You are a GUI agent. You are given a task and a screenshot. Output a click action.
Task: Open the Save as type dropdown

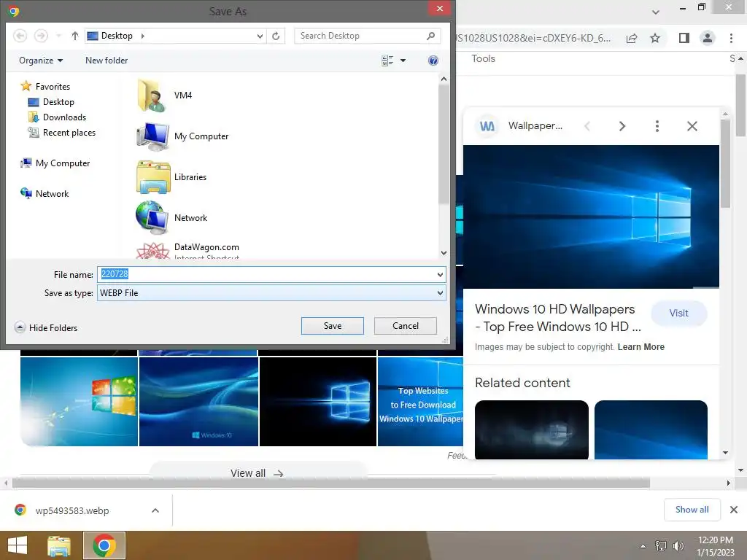pyautogui.click(x=440, y=293)
